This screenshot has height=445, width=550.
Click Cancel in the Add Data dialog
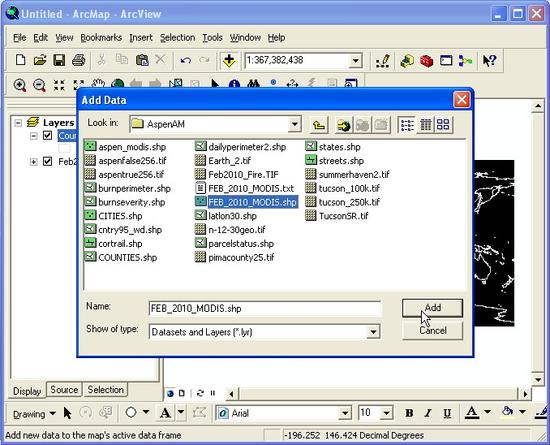pos(432,330)
